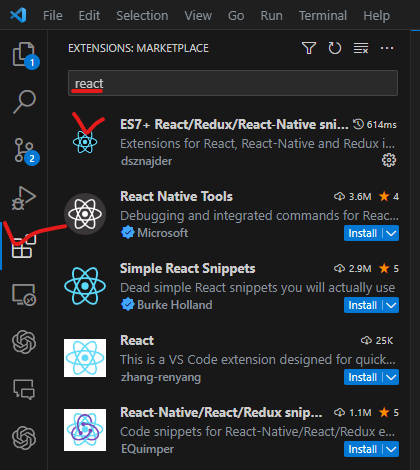
Task: Open the Source Control view
Action: tap(25, 151)
